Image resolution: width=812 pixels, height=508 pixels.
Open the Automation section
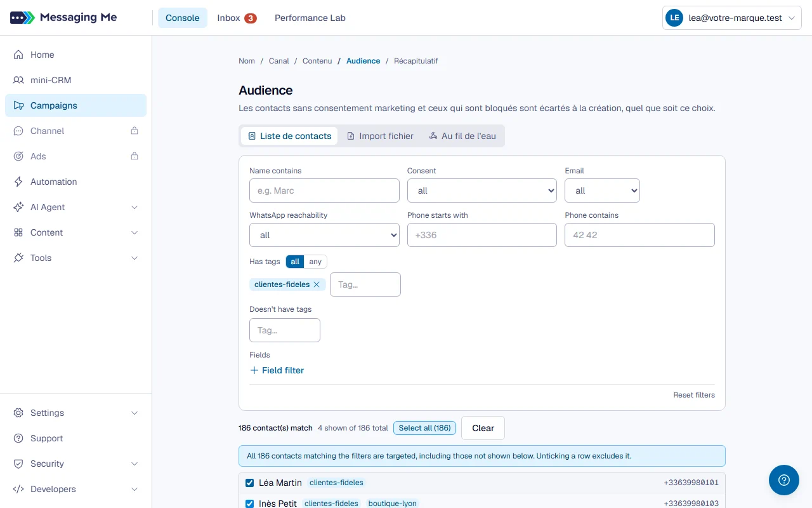(75, 182)
